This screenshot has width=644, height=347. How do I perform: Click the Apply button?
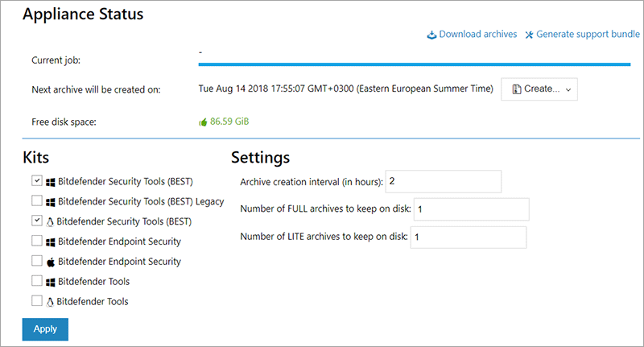(45, 329)
